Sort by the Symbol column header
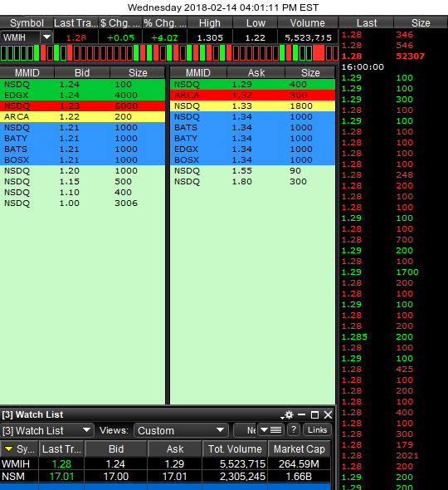Viewport: 448px width, 490px height. 27,22
